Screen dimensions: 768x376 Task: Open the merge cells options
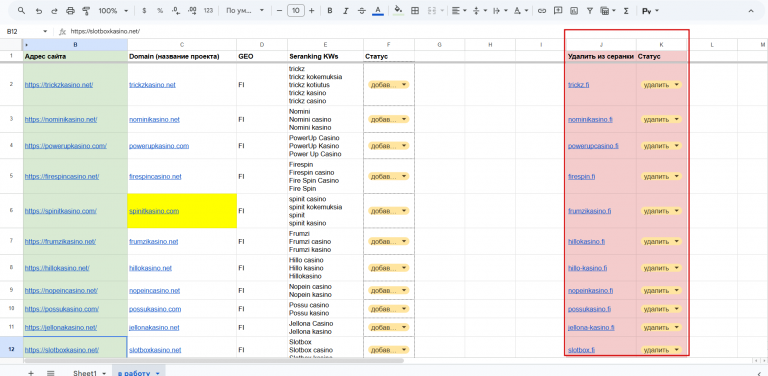[434, 11]
